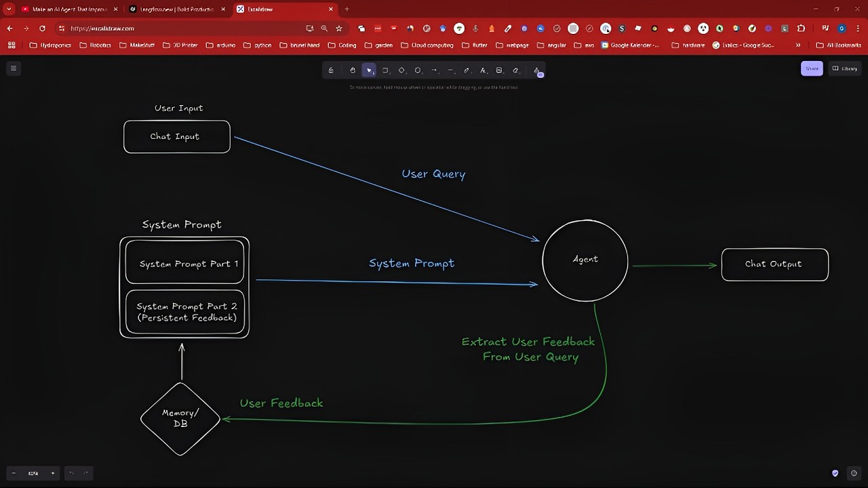This screenshot has width=868, height=488.
Task: Open the Library sidebar
Action: (845, 68)
